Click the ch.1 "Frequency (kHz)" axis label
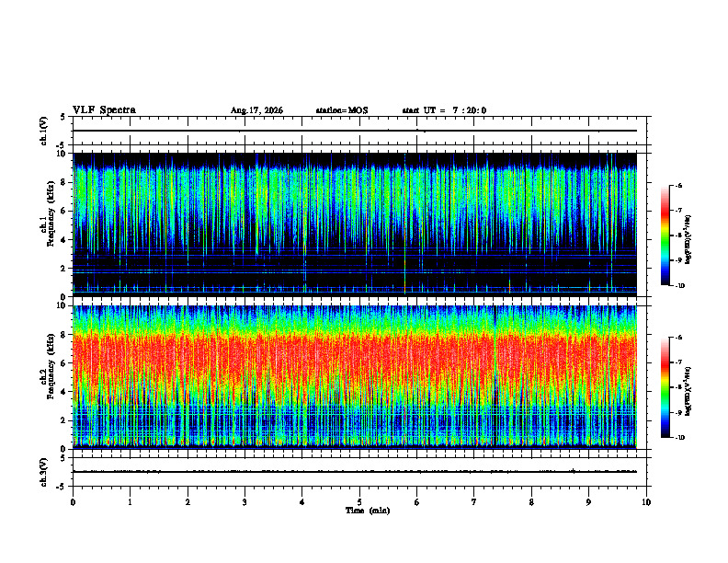Screen dimensions: 728x563 51,213
